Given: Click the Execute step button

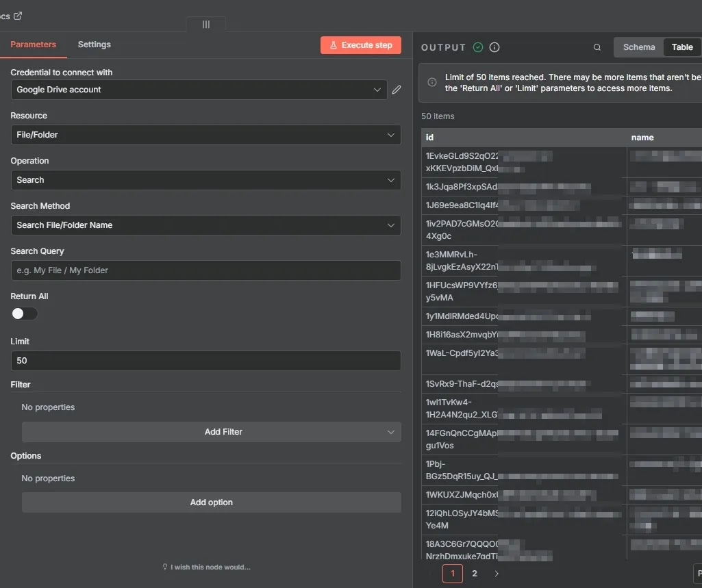Looking at the screenshot, I should (361, 45).
